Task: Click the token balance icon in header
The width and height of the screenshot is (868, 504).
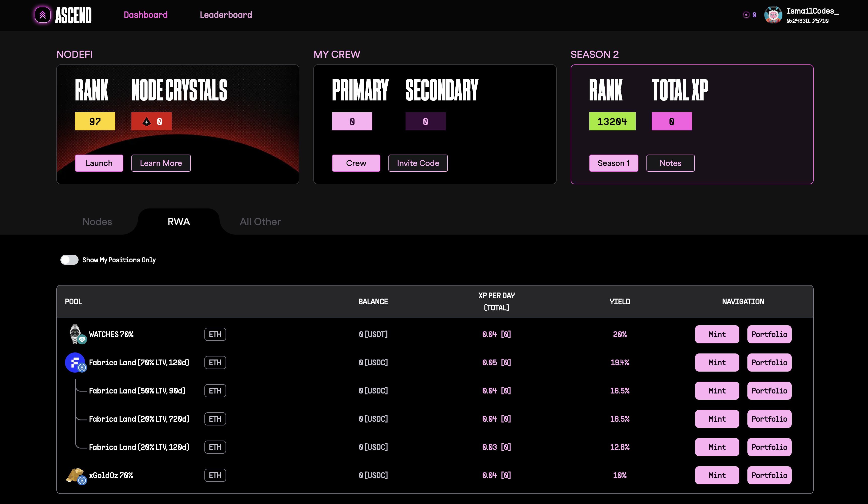Action: pos(746,15)
